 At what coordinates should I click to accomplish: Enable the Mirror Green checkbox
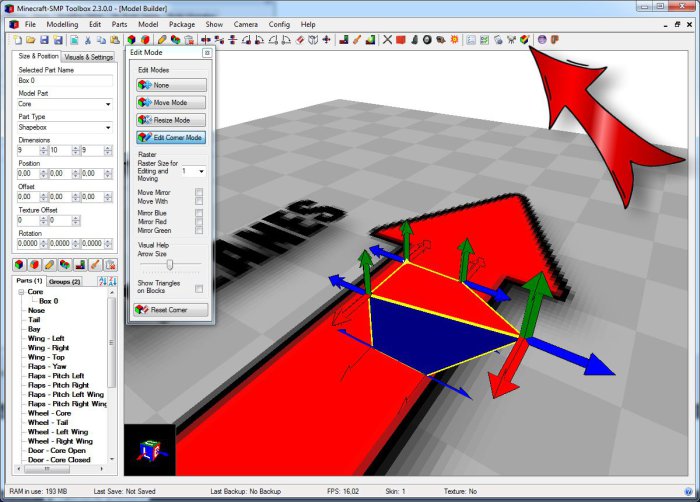(199, 230)
